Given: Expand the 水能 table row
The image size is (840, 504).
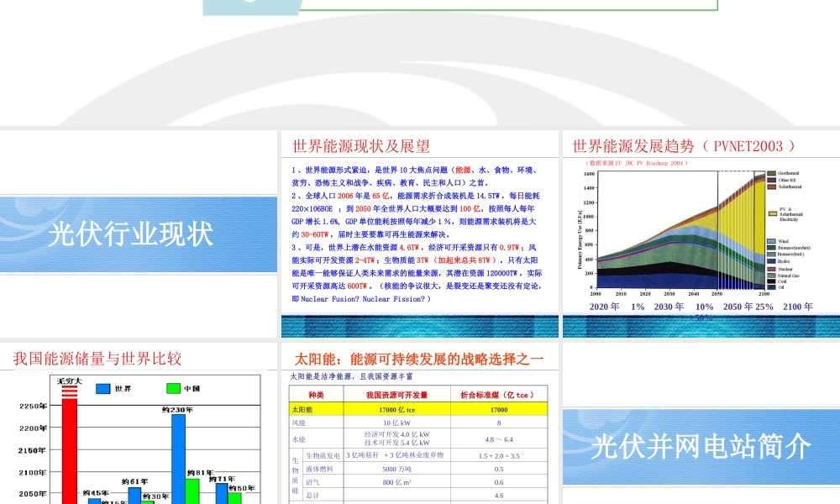Looking at the screenshot, I should 297,438.
